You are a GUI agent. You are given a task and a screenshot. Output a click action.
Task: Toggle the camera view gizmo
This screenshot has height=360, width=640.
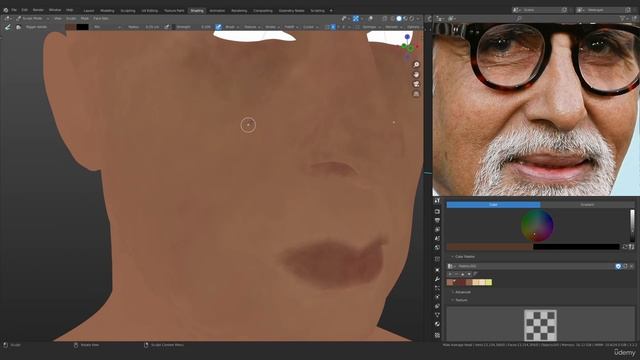pos(416,84)
